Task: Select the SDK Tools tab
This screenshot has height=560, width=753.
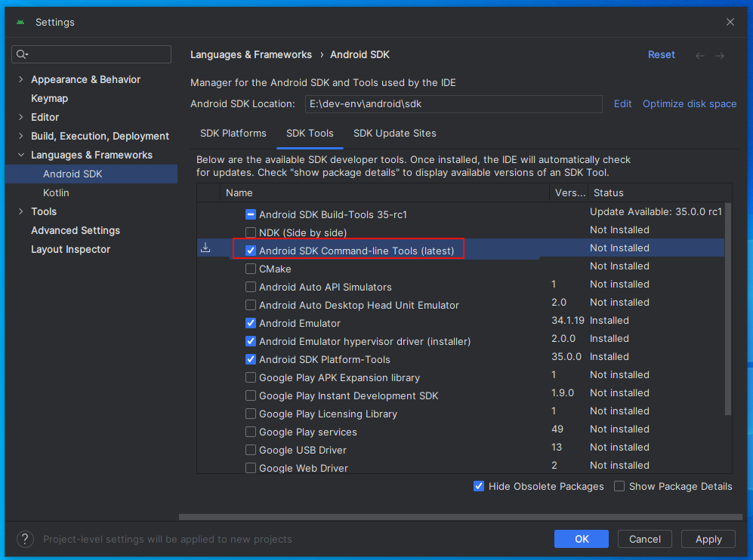Action: (310, 134)
